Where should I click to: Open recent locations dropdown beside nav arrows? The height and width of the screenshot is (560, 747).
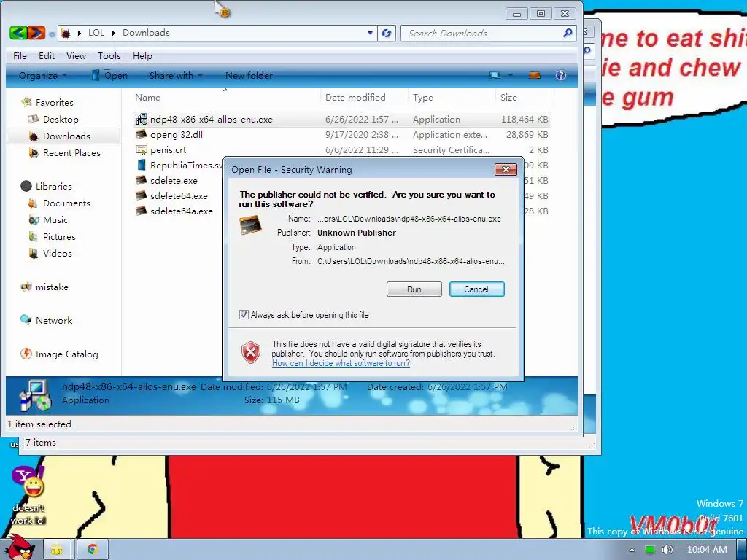(52, 34)
